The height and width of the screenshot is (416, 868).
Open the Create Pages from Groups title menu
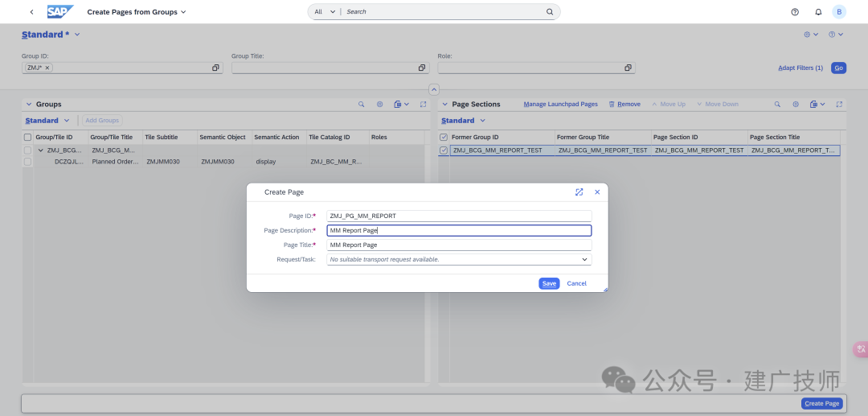[136, 11]
